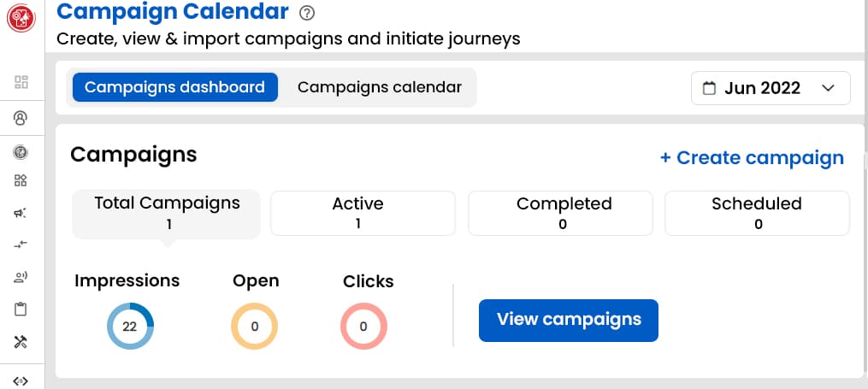Image resolution: width=868 pixels, height=389 pixels.
Task: Select the Completed campaigns filter card
Action: [x=560, y=213]
